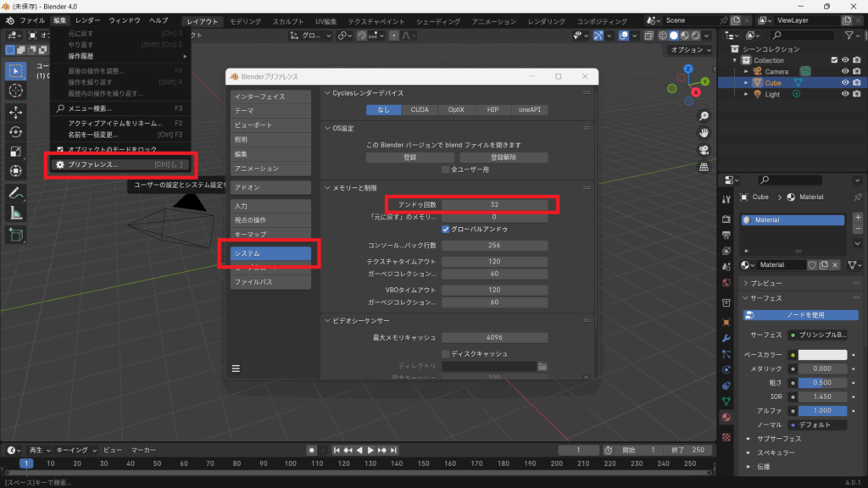
Task: Open the Modifiers wrench tab
Action: click(x=726, y=338)
